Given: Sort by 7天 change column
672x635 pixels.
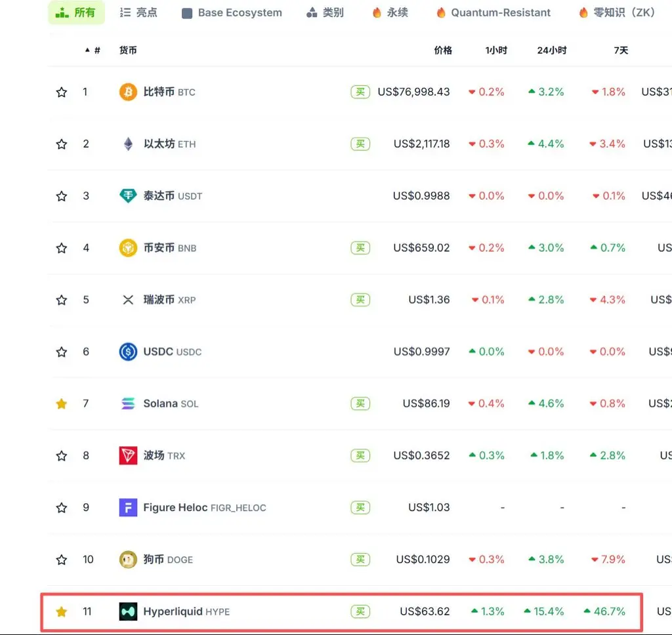Looking at the screenshot, I should point(621,51).
